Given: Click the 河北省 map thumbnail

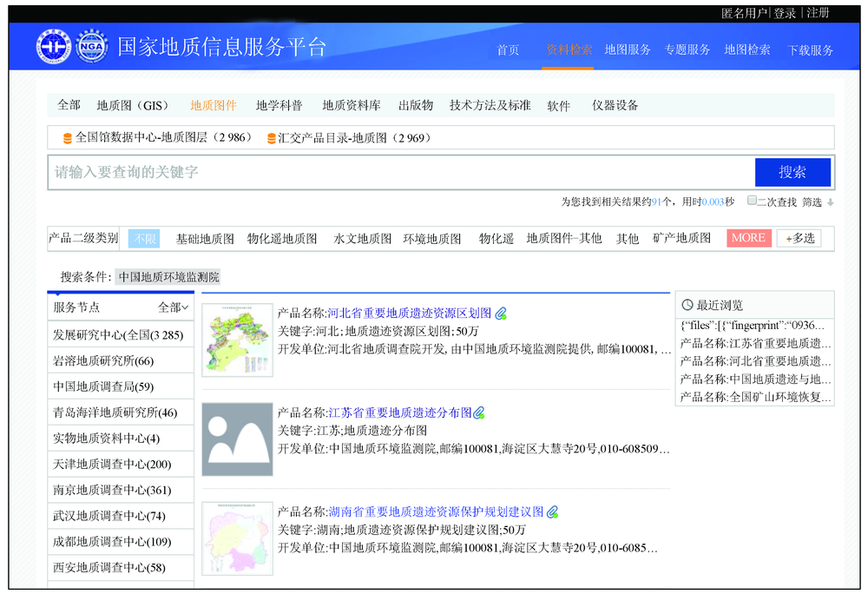Looking at the screenshot, I should (x=238, y=340).
